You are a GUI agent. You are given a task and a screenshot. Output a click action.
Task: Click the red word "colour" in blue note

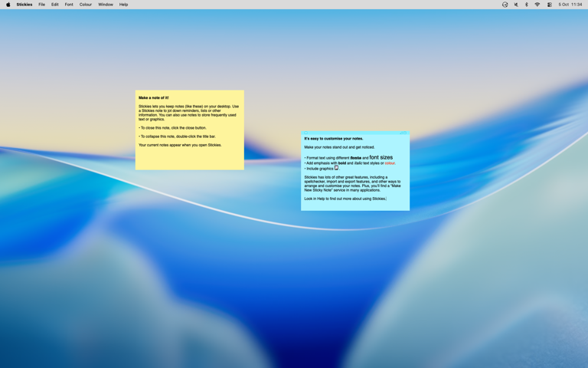[390, 163]
